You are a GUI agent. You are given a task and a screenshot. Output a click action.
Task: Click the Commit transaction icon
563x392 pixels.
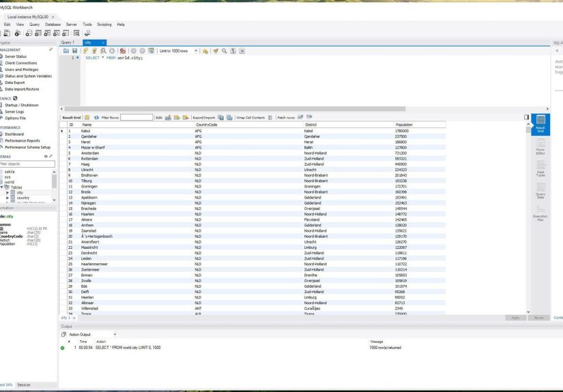click(x=134, y=51)
